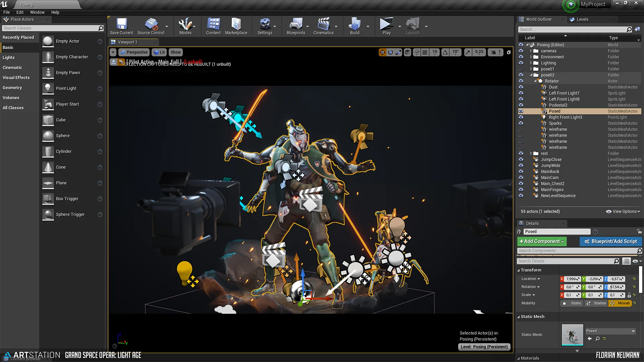
Task: Hide the Posed actor via eye icon
Action: click(x=521, y=111)
